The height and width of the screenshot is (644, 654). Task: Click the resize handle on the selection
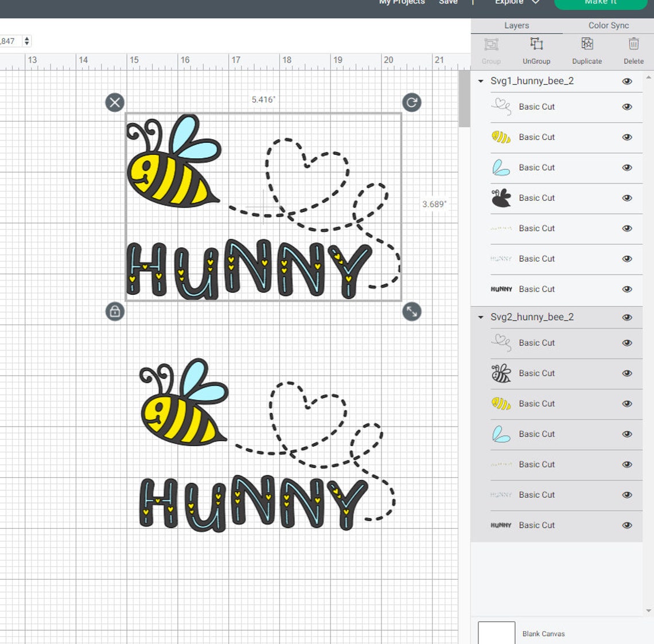click(x=411, y=313)
